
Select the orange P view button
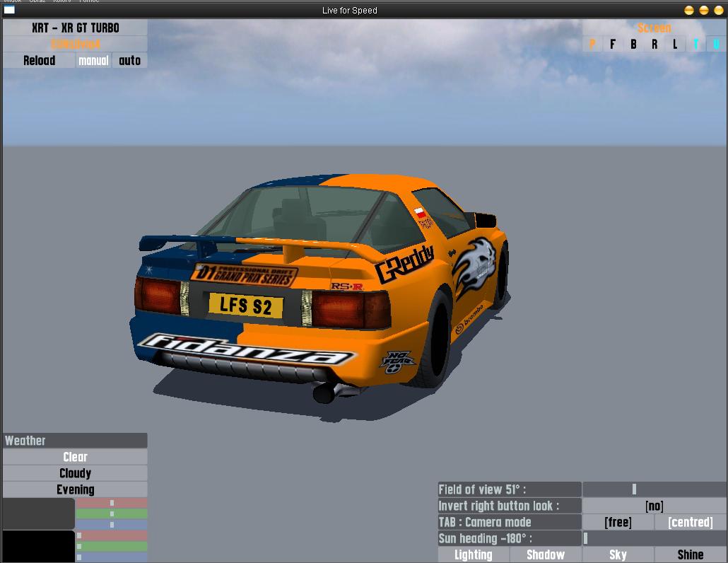[x=592, y=44]
